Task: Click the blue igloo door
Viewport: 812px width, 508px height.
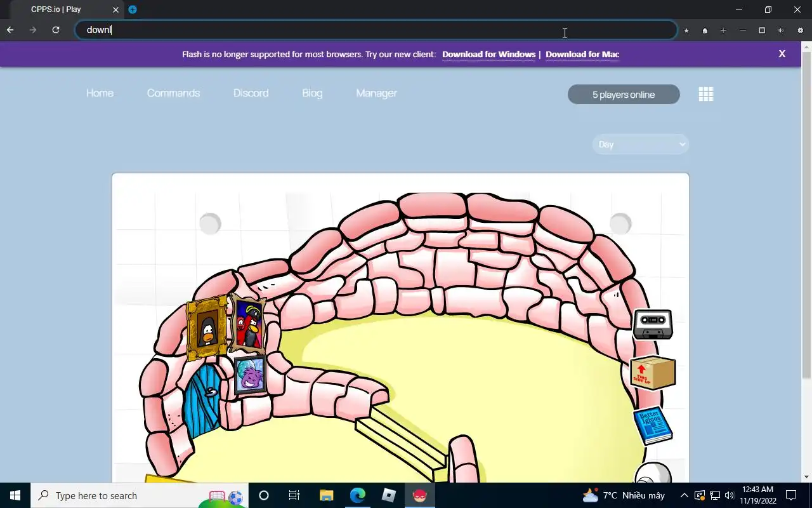Action: (202, 400)
